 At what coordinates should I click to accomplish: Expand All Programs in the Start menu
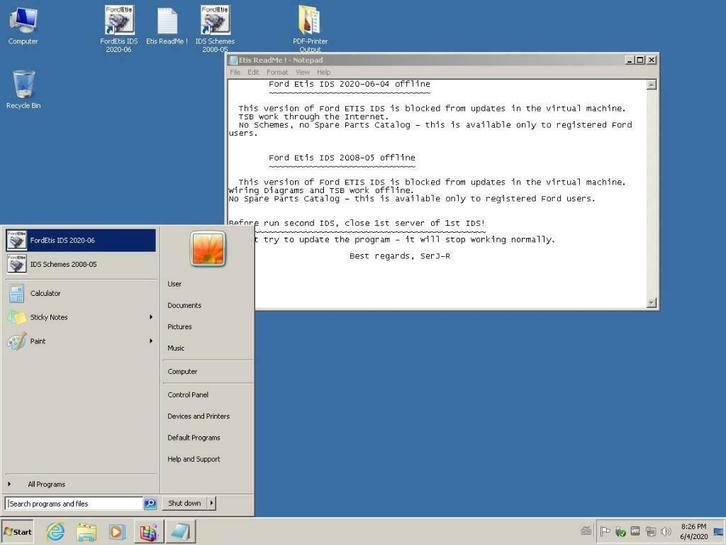[x=47, y=484]
